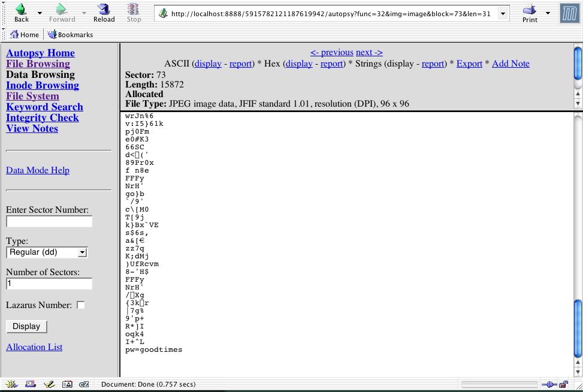Click the Export link in header
Image resolution: width=583 pixels, height=392 pixels.
point(469,64)
